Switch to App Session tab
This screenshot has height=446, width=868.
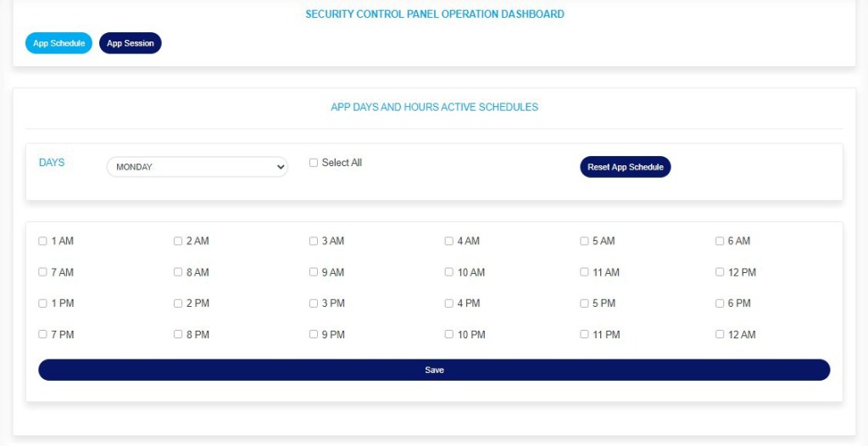tap(130, 43)
